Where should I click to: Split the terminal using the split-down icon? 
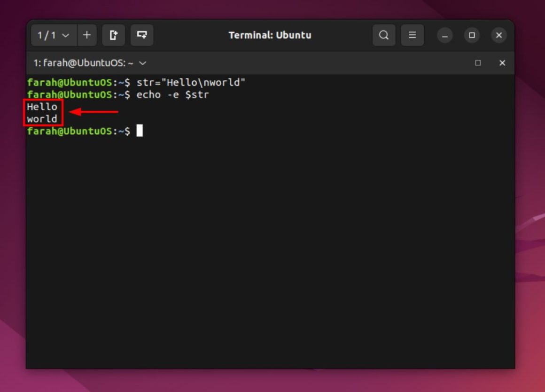tap(142, 35)
